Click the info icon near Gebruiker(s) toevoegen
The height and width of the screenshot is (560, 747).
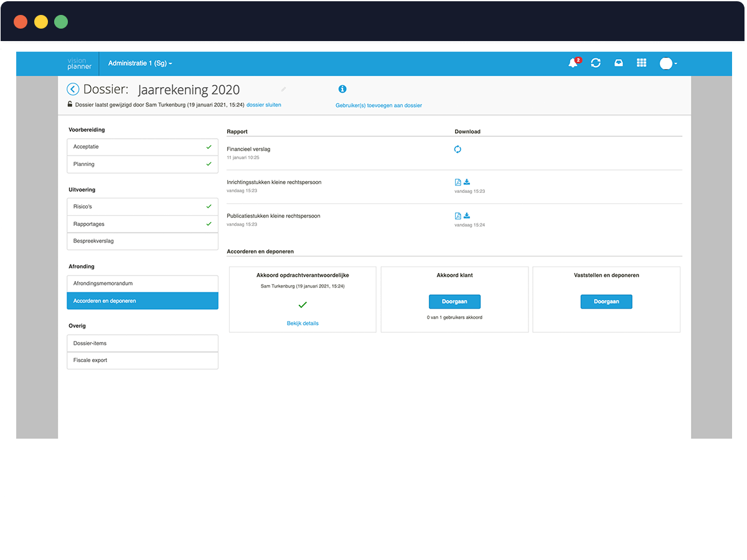[342, 89]
